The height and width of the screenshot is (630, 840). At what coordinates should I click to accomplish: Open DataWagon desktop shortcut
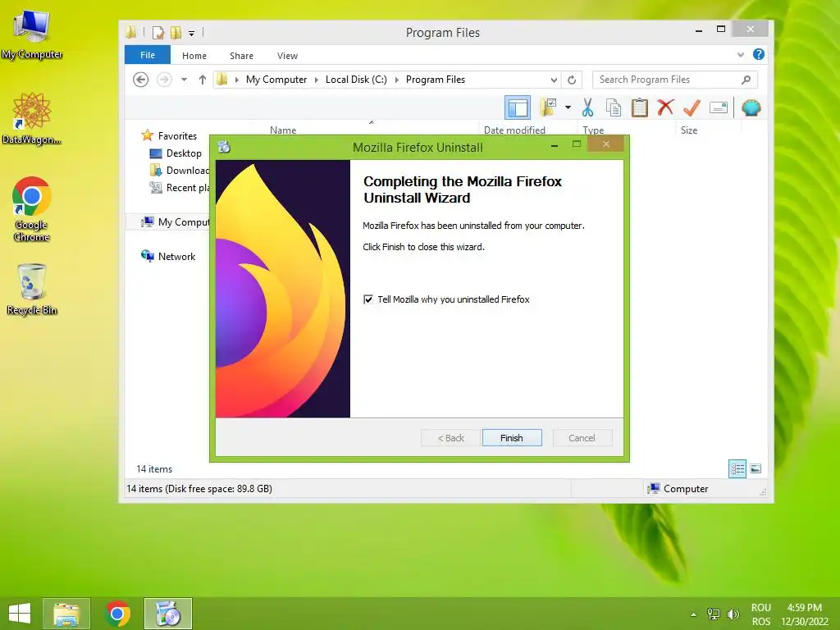click(x=32, y=118)
